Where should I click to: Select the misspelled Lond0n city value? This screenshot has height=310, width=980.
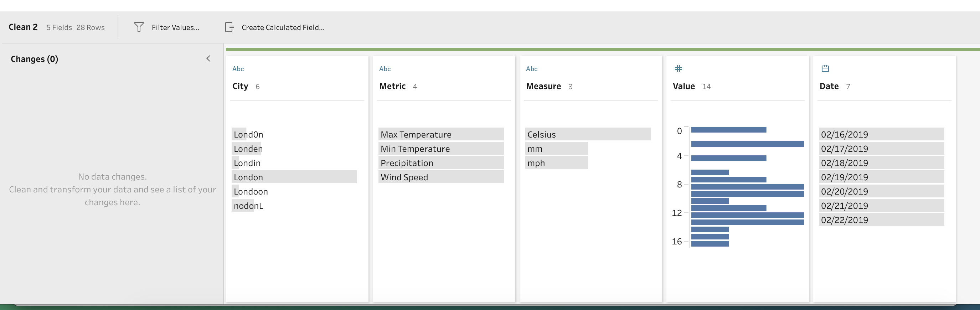[x=248, y=134]
